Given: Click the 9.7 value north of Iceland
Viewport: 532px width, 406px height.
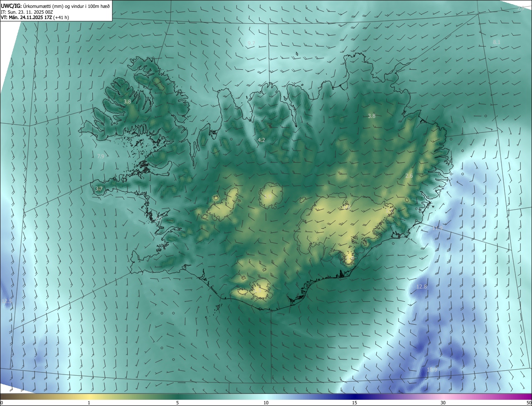Looking at the screenshot, I should [x=251, y=44].
